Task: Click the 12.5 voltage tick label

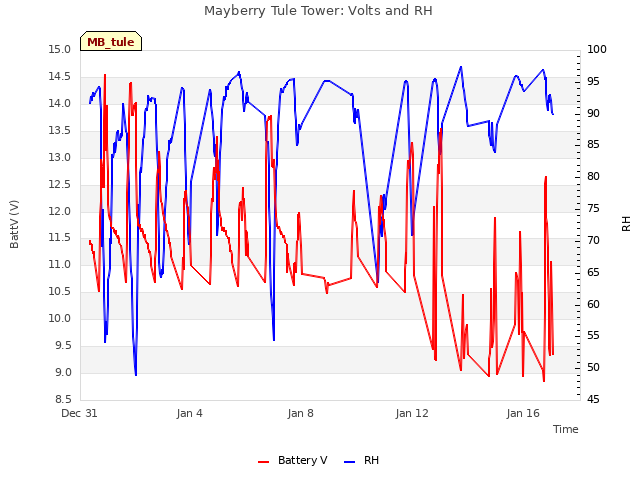Action: pos(60,184)
